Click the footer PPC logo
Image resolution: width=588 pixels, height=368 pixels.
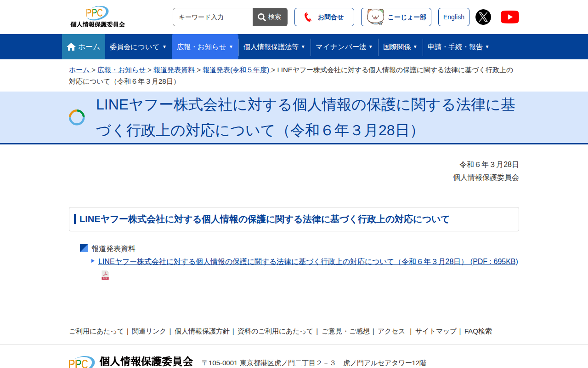click(x=82, y=362)
